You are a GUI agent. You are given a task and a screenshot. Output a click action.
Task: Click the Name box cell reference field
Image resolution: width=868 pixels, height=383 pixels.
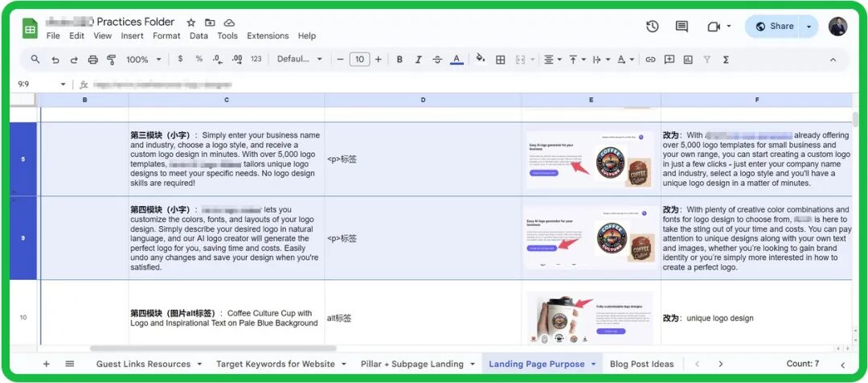click(36, 84)
